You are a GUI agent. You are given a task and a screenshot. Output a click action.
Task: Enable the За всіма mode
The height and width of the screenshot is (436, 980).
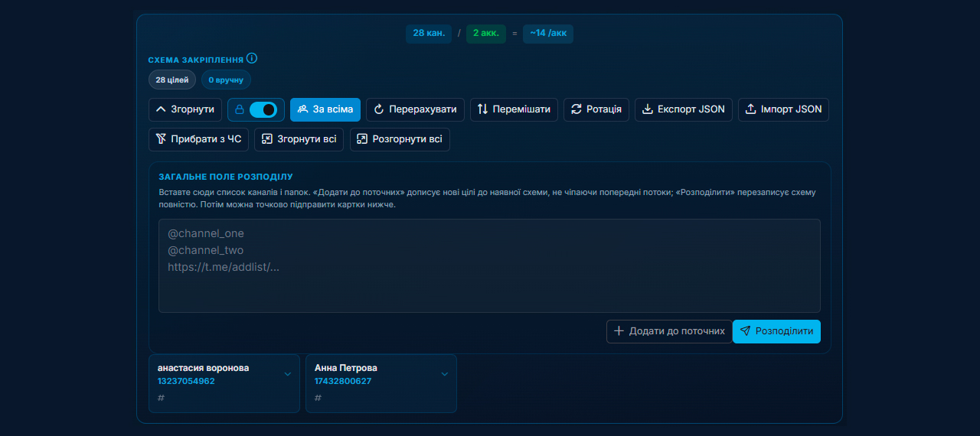click(325, 109)
